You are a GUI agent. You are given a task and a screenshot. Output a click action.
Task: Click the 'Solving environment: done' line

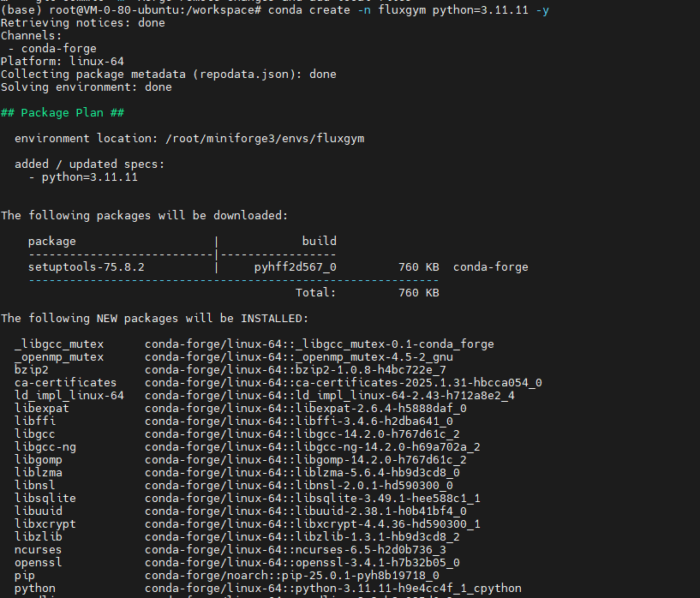tap(87, 87)
